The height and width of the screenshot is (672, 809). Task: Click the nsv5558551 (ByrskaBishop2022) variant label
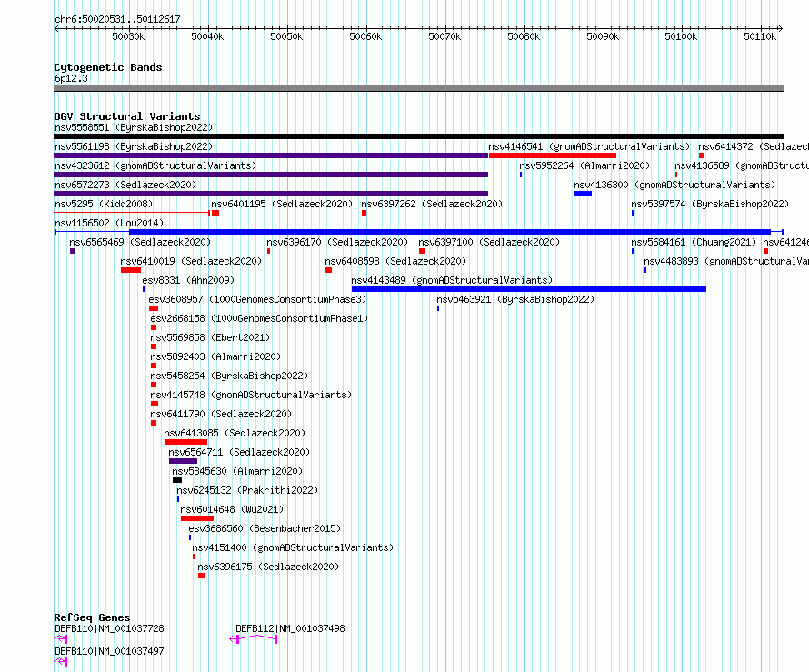[134, 127]
